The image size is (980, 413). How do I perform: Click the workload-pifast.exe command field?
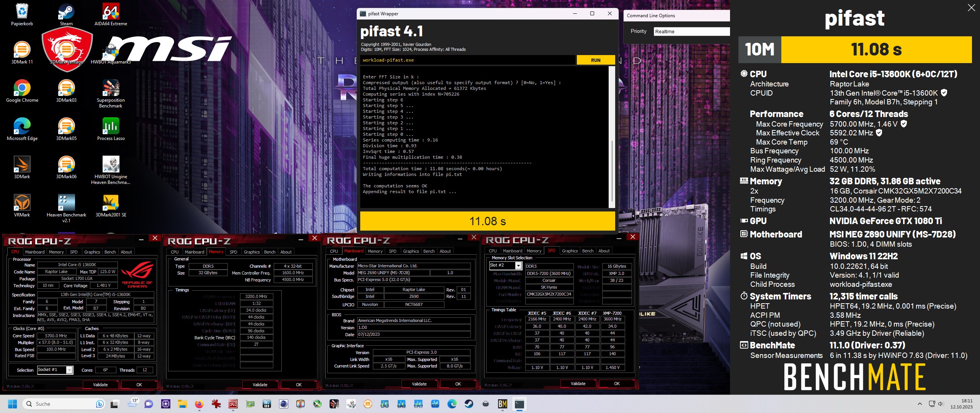(467, 60)
